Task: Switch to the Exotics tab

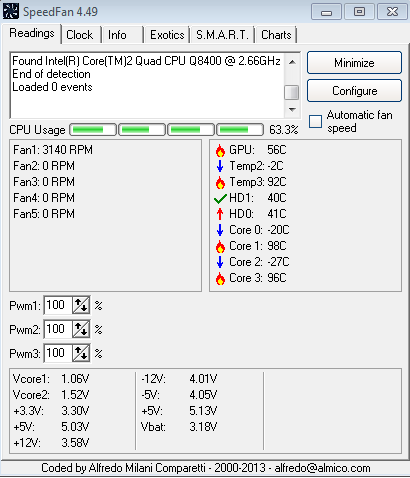Action: [167, 35]
